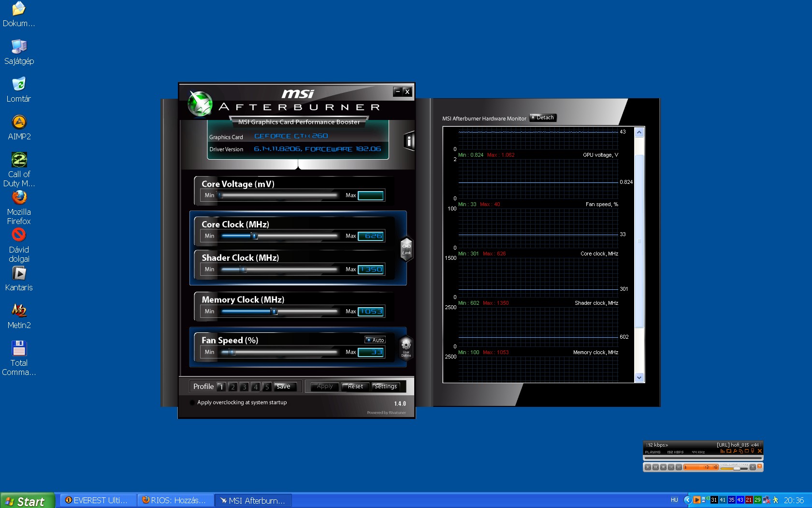Open the Sajátgép desktop icon
812x508 pixels.
click(19, 52)
